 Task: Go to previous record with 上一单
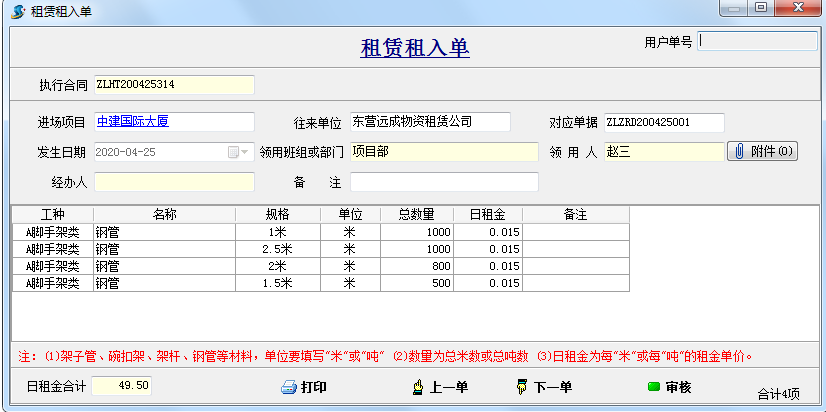click(440, 388)
